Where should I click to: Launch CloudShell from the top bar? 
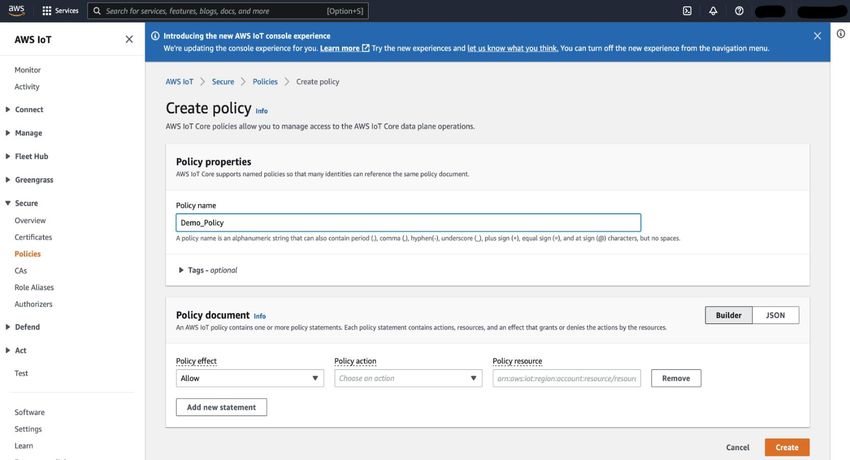[x=687, y=11]
